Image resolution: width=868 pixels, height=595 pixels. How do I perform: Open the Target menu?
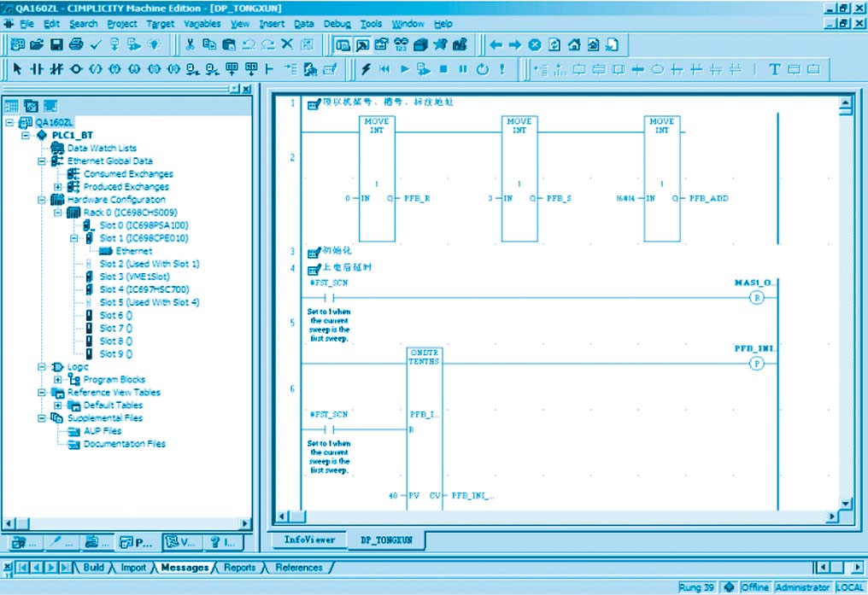pyautogui.click(x=161, y=24)
